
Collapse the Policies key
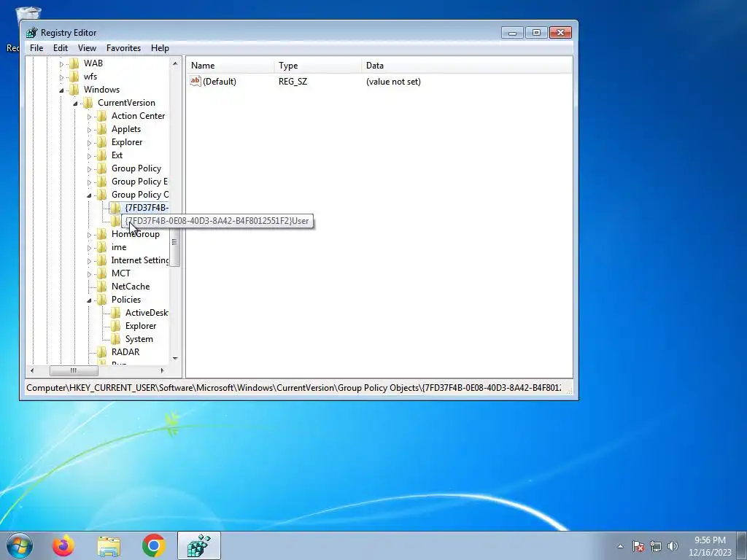(x=89, y=300)
